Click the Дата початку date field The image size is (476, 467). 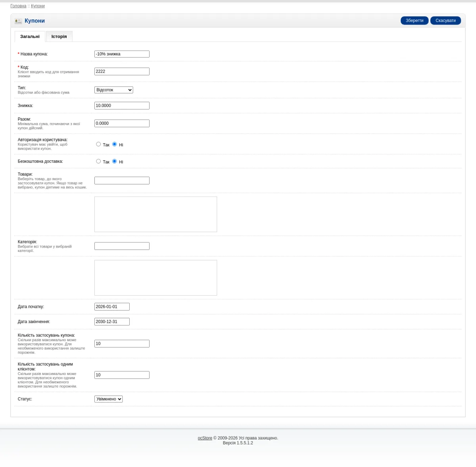[x=112, y=307]
